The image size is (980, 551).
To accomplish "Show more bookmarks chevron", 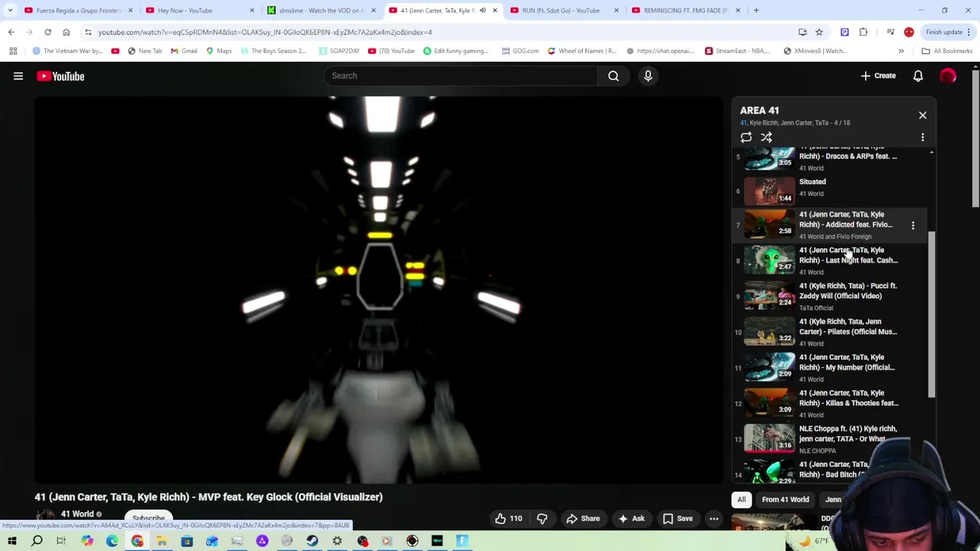I will point(901,51).
